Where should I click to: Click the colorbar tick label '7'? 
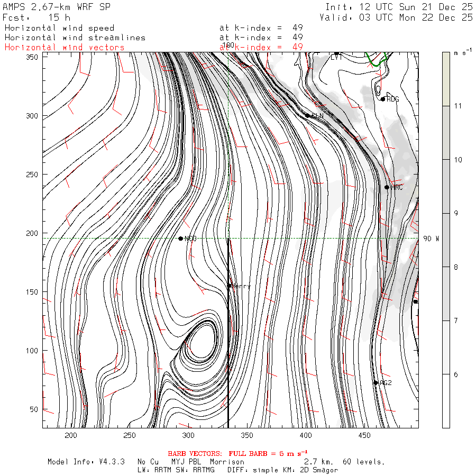click(456, 321)
